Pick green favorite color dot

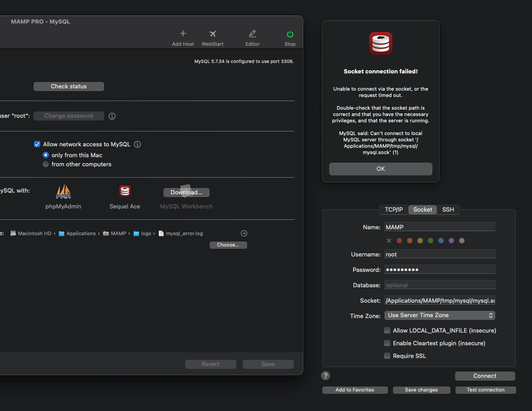coord(431,241)
